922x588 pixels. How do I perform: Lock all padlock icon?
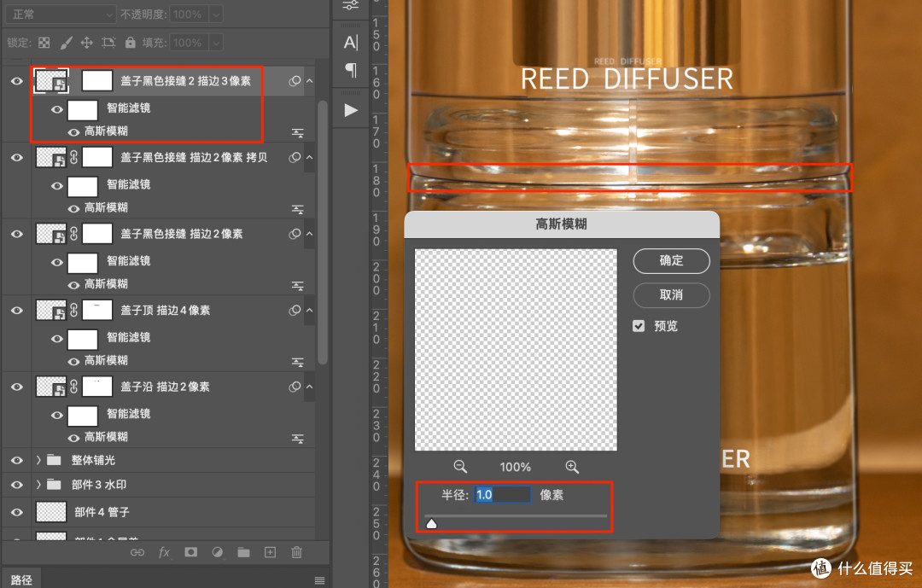[130, 43]
